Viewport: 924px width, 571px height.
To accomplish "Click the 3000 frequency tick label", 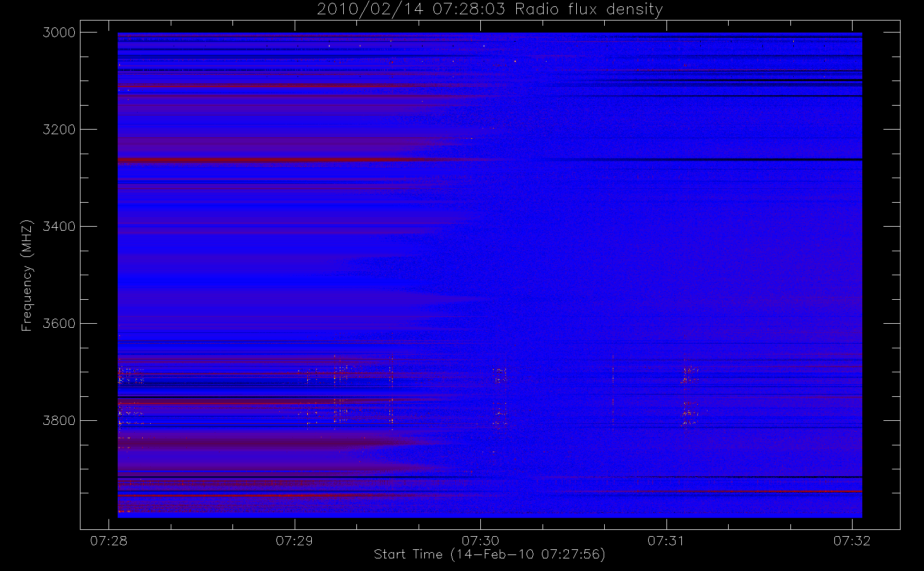I will click(59, 33).
